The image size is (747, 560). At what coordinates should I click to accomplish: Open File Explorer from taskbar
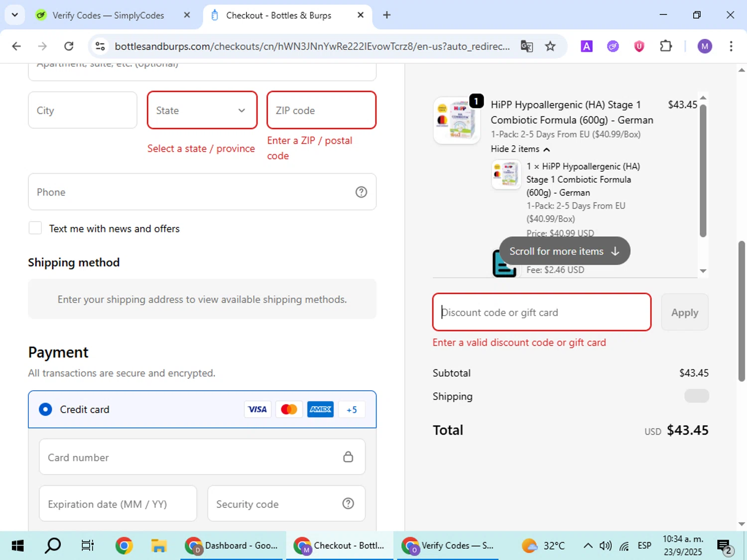pyautogui.click(x=159, y=546)
